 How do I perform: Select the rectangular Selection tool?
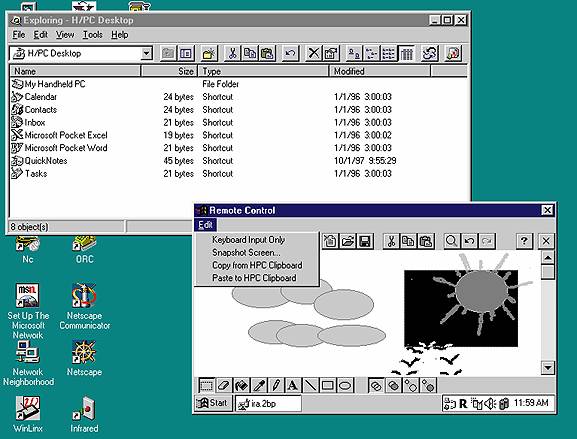click(206, 386)
